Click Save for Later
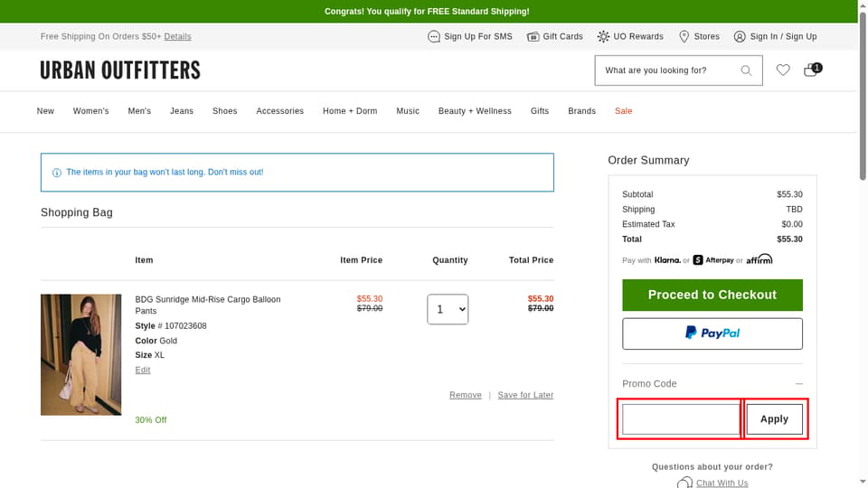 [525, 395]
